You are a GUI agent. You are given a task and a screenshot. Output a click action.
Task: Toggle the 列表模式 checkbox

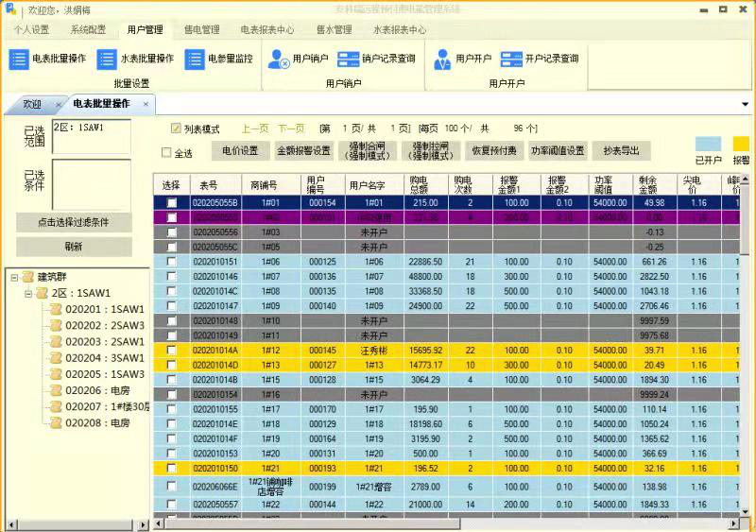[176, 129]
